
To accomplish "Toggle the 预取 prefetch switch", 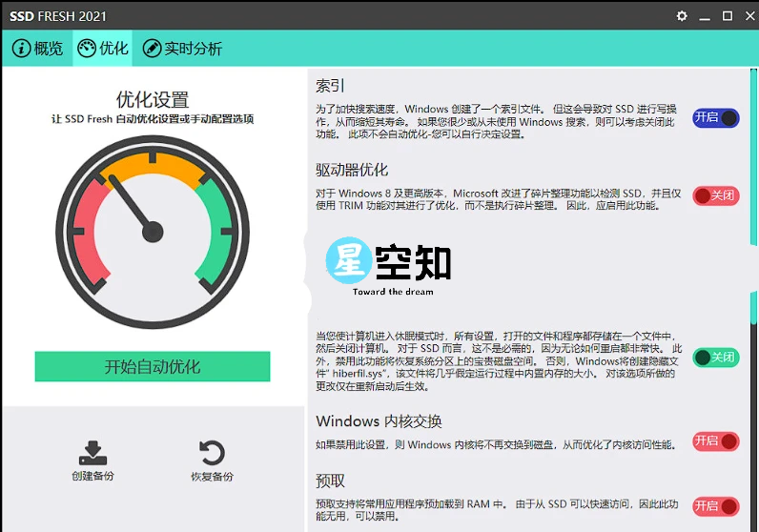I will 715,506.
